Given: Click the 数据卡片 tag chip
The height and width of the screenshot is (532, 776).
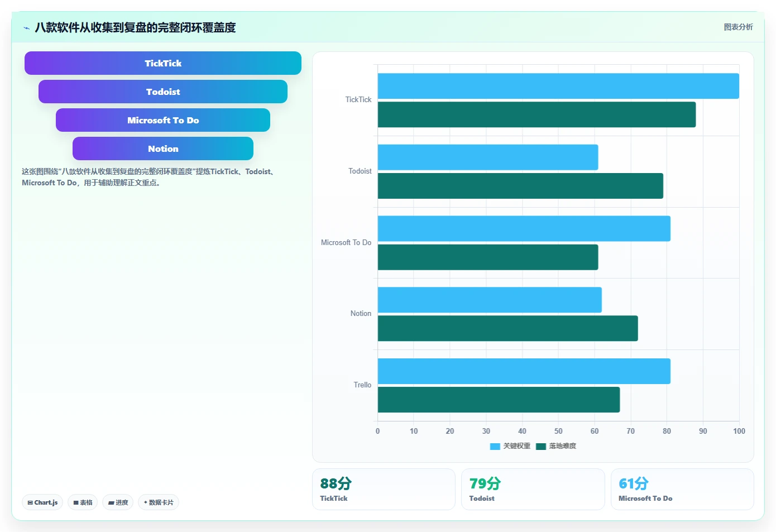Looking at the screenshot, I should [x=159, y=502].
